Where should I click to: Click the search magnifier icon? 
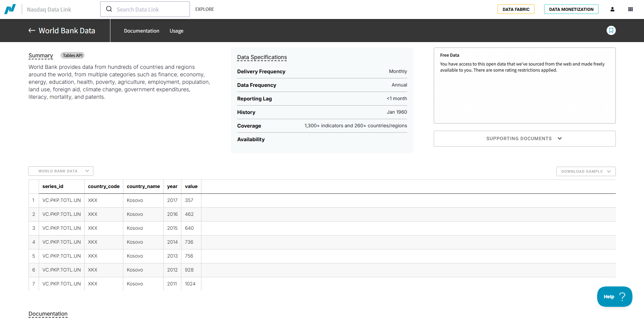click(109, 9)
